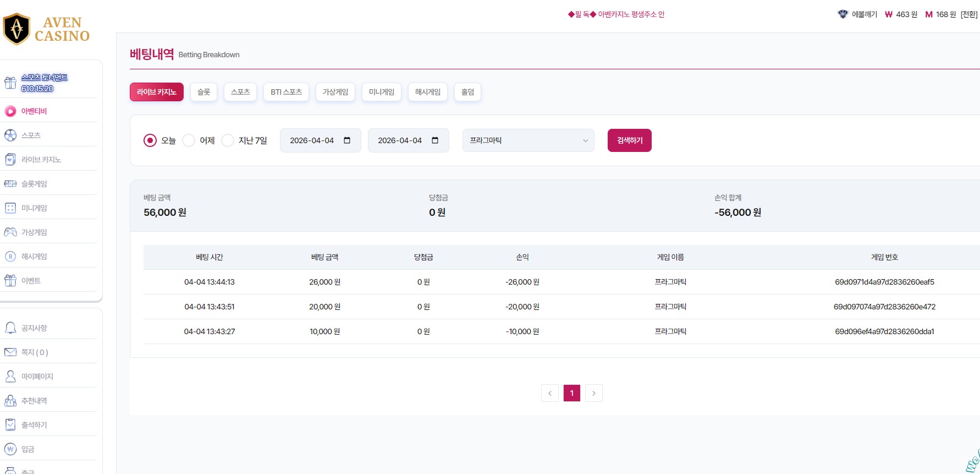Open 라이브 카지노 card icon in sidebar
980x474 pixels.
coord(10,160)
